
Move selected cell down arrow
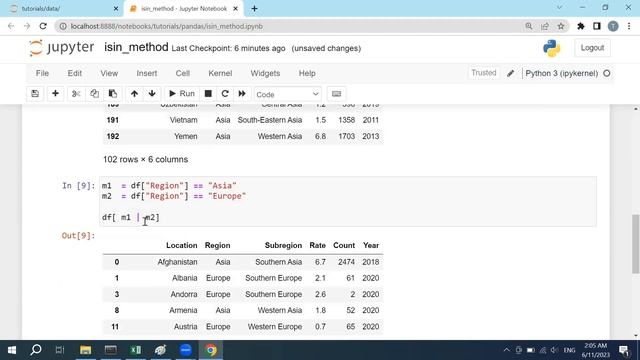(x=152, y=94)
